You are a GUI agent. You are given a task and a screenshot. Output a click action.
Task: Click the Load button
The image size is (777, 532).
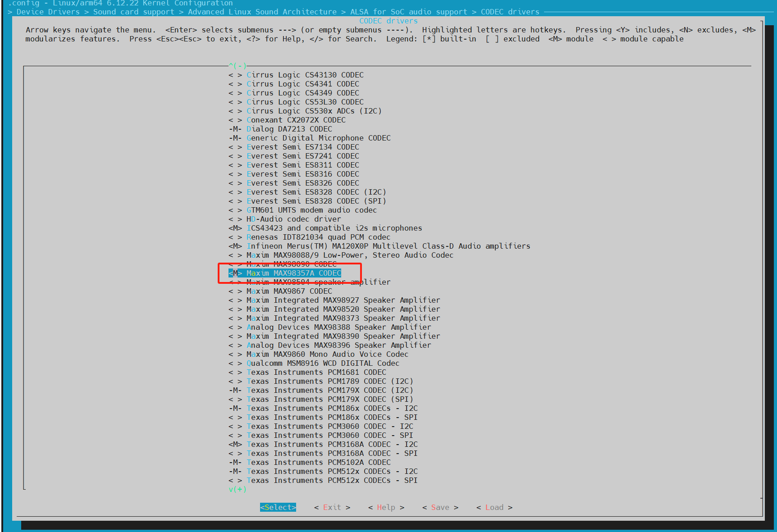494,507
